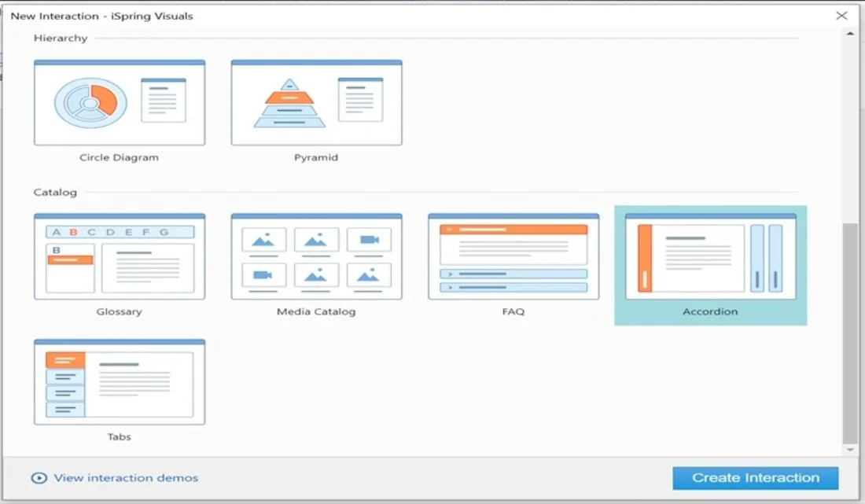Click the Create Interaction button
Image resolution: width=865 pixels, height=504 pixels.
tap(755, 477)
